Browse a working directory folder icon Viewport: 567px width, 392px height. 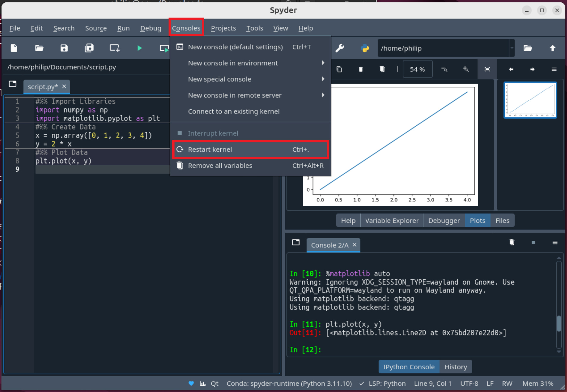(528, 48)
